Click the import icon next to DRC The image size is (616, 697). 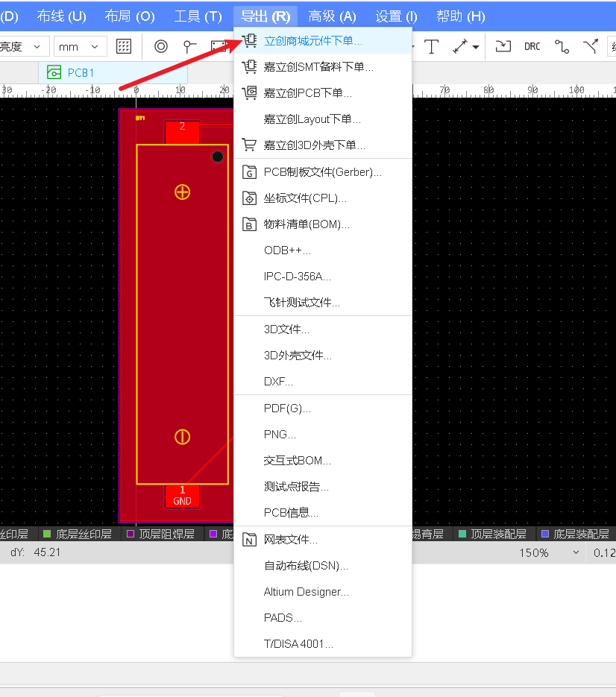pos(503,46)
